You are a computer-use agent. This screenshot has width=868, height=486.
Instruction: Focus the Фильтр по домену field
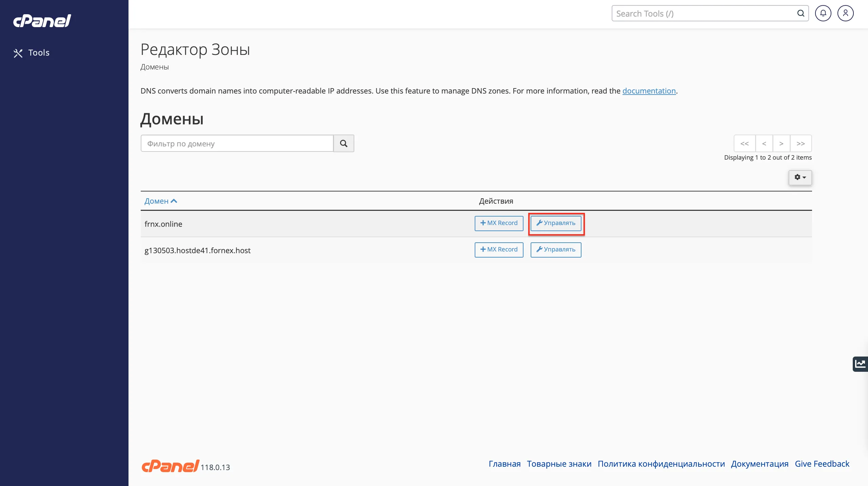237,144
